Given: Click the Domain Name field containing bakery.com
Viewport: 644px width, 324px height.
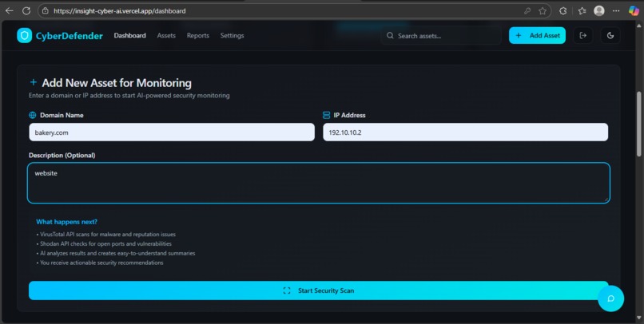Looking at the screenshot, I should (x=172, y=132).
